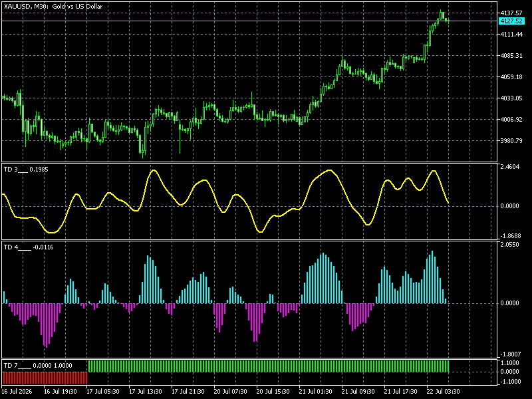Viewport: 532px width, 399px height.
Task: Click the cyan bid price line
Action: (249, 21)
